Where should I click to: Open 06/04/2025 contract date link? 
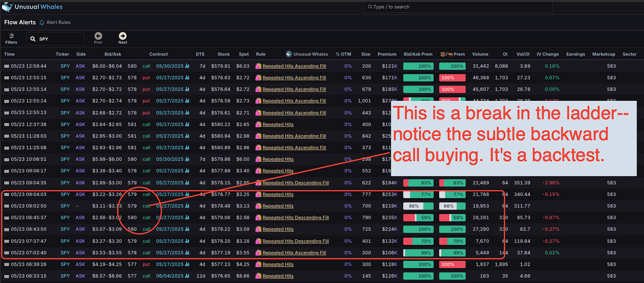coord(170,276)
